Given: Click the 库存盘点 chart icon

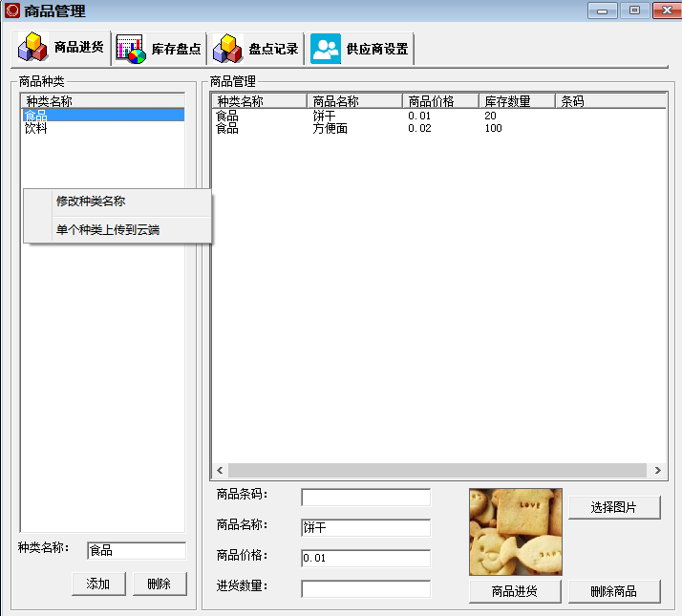Looking at the screenshot, I should coord(130,49).
